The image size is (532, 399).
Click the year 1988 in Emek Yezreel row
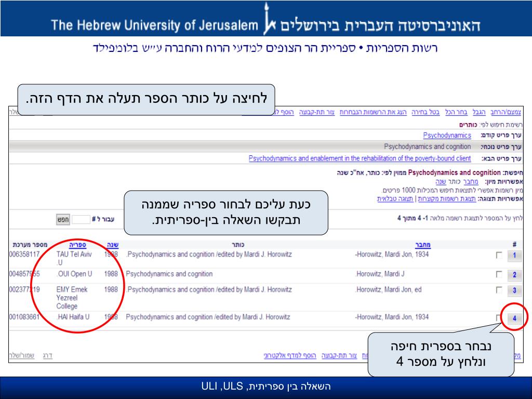pos(111,289)
